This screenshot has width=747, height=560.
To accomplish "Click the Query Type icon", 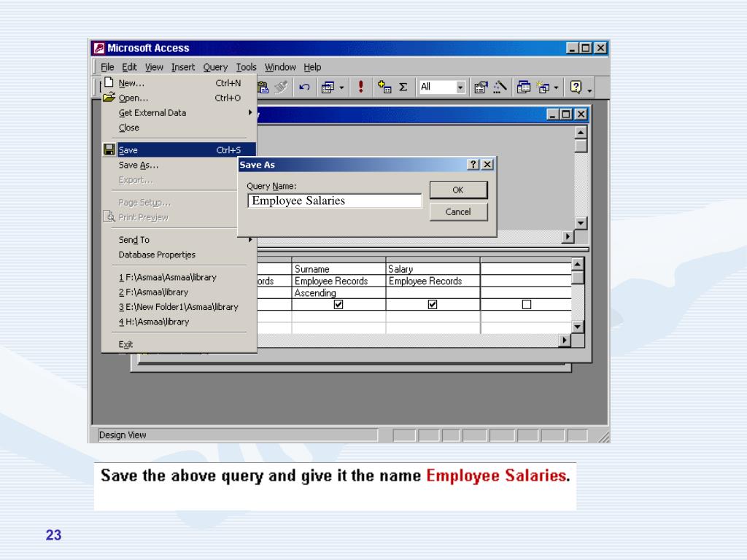I will 328,87.
